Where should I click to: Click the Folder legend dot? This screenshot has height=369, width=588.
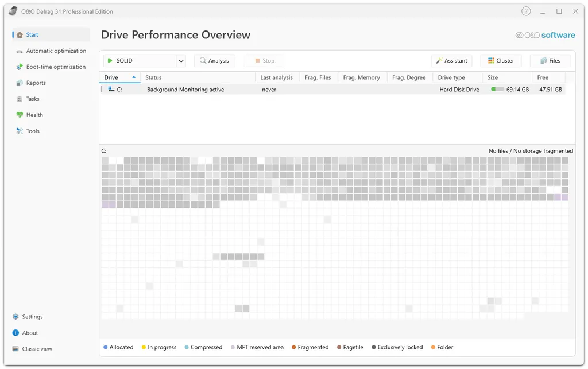[x=433, y=347]
